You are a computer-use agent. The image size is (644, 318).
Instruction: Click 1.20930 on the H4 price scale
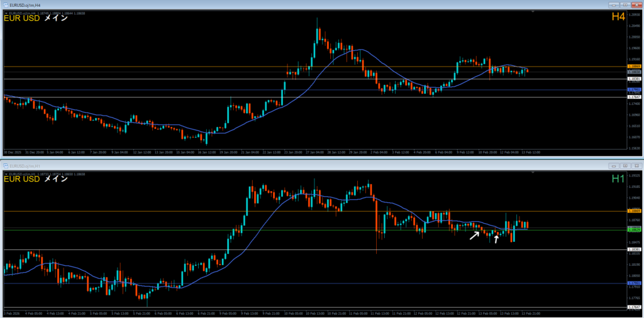(x=634, y=15)
